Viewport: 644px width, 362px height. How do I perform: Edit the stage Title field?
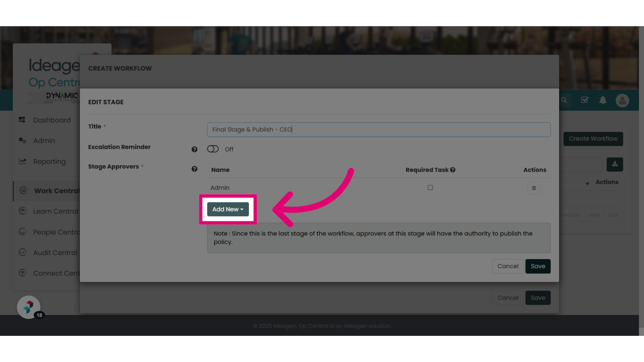(379, 129)
